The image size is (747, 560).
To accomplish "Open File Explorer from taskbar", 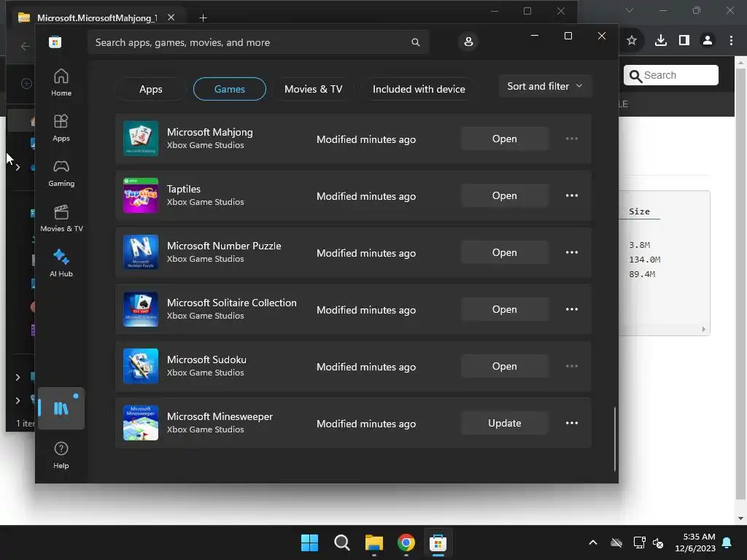I will 374,542.
